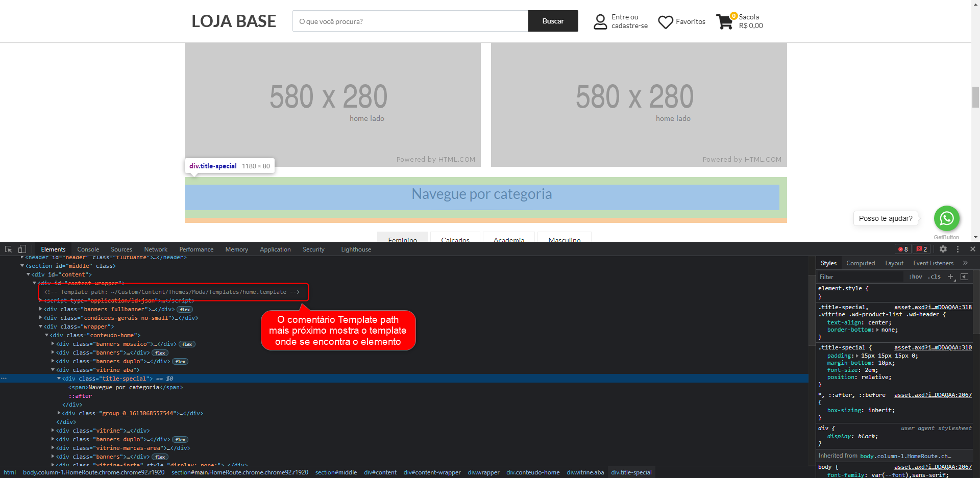Open DevTools settings gear
Viewport: 980px width, 478px height.
click(x=943, y=249)
